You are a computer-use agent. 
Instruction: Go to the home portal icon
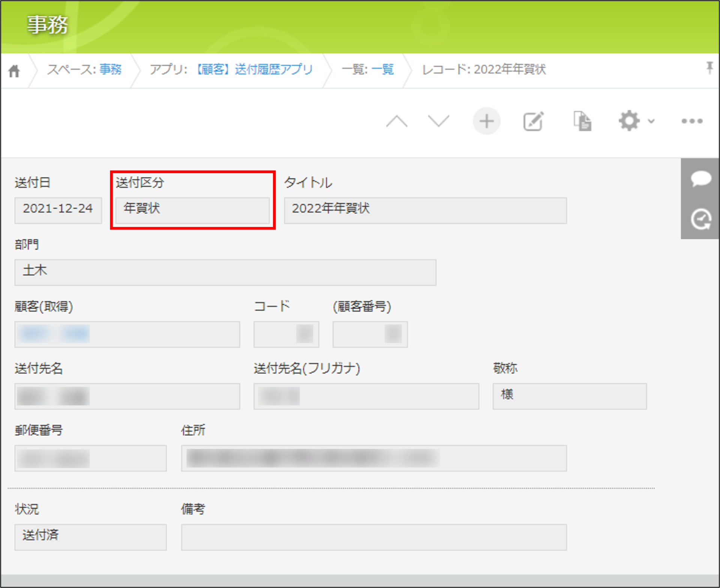pyautogui.click(x=14, y=71)
